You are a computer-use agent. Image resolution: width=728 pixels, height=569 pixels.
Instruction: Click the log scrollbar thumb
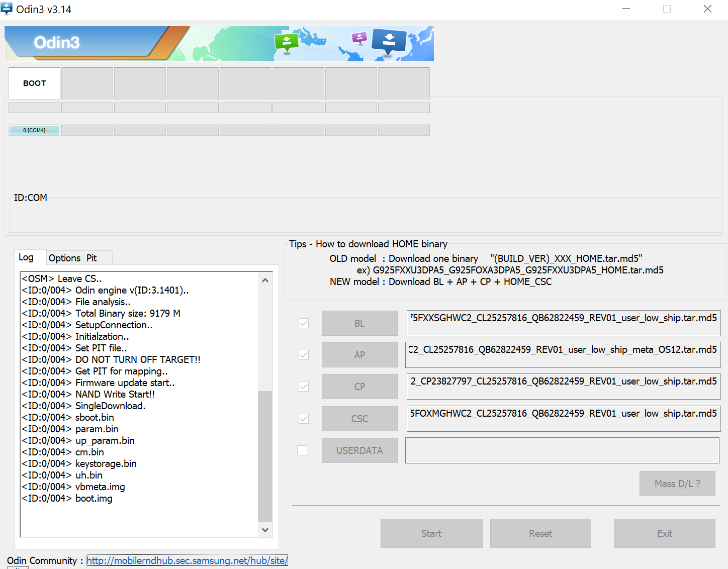coord(265,456)
